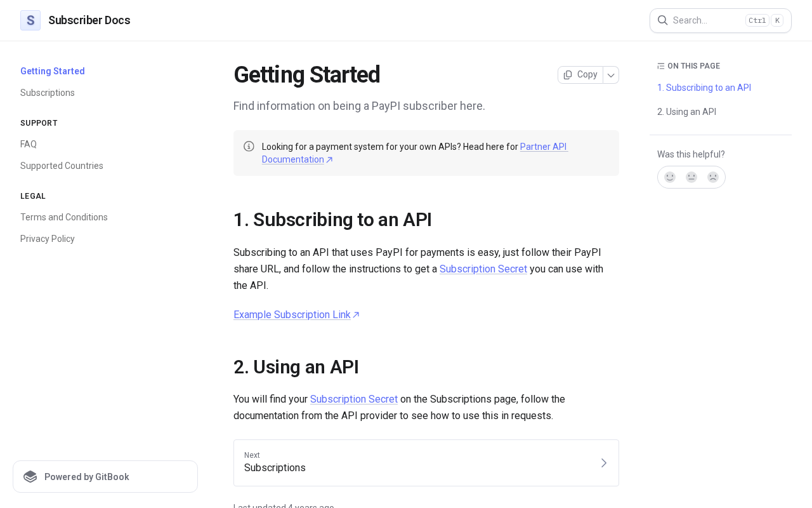Expand the Copy dropdown arrow

(611, 75)
